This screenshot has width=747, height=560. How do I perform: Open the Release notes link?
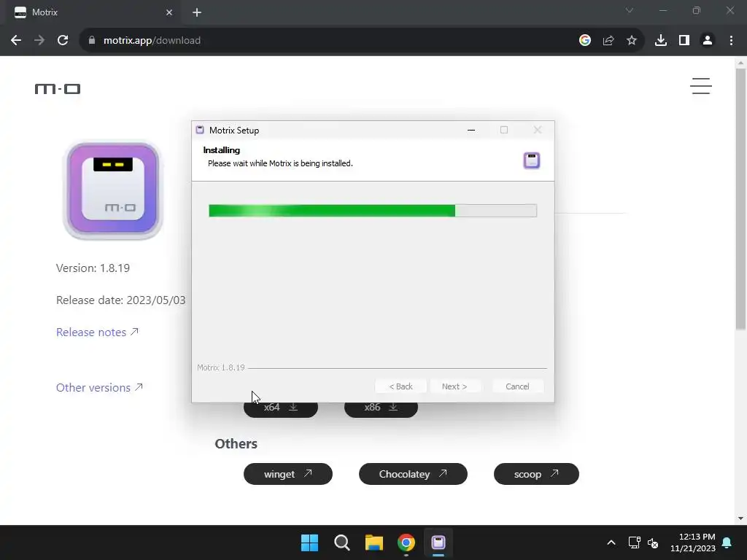coord(97,332)
